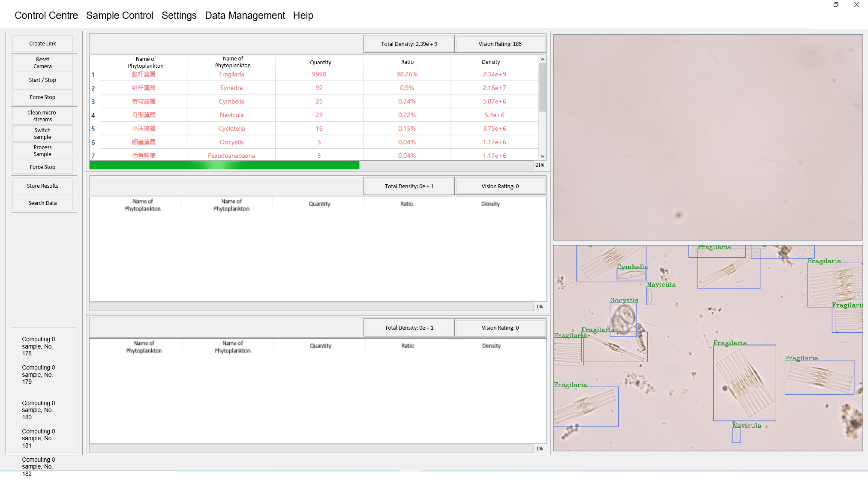Screen dimensions: 868x481
Task: Click the Start / Stop button
Action: [x=42, y=80]
